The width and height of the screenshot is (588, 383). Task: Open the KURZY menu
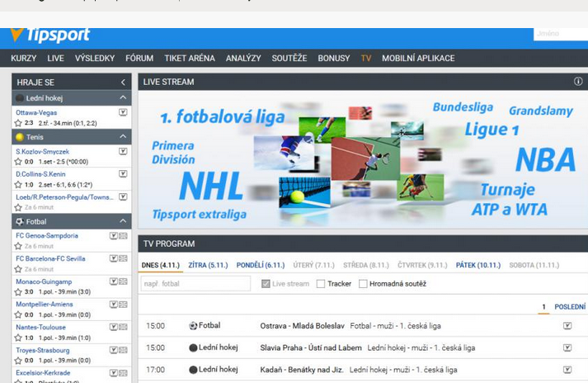24,59
